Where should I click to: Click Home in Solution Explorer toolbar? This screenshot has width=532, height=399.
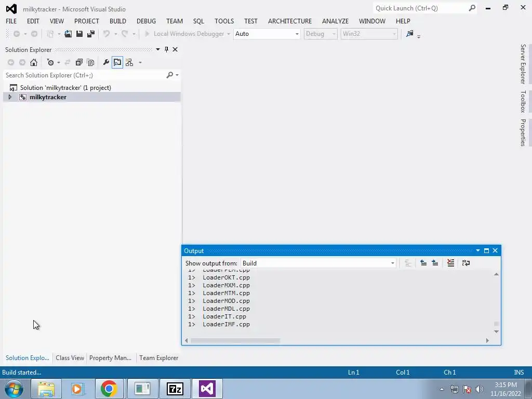[34, 62]
